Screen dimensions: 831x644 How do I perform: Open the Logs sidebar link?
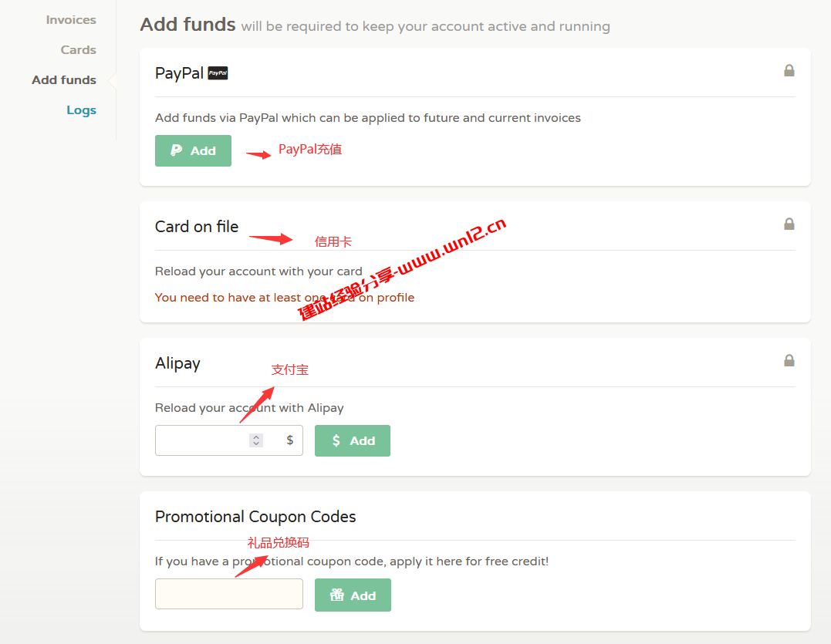(x=81, y=110)
